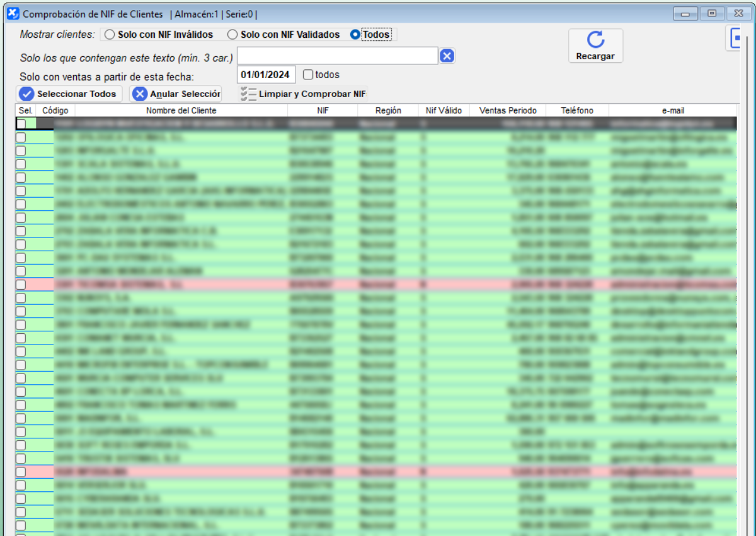Click the Seleccionar Todos checkmark icon
The height and width of the screenshot is (536, 756).
(26, 94)
